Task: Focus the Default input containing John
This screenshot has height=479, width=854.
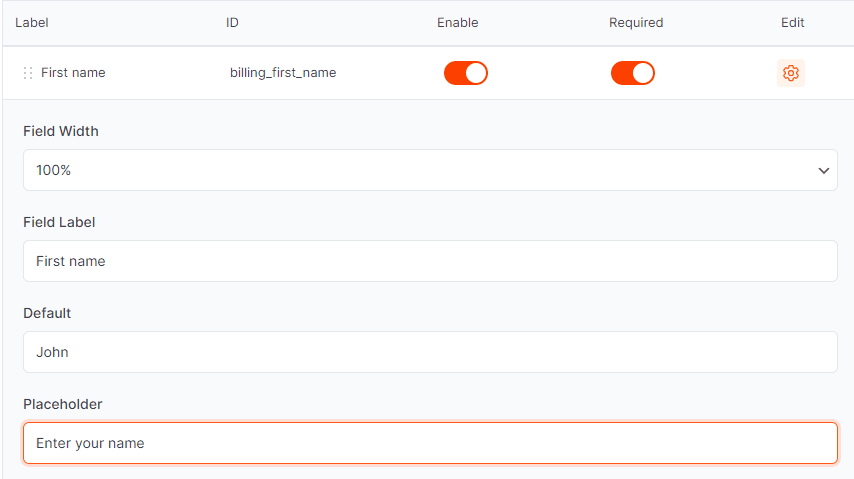Action: pyautogui.click(x=430, y=352)
